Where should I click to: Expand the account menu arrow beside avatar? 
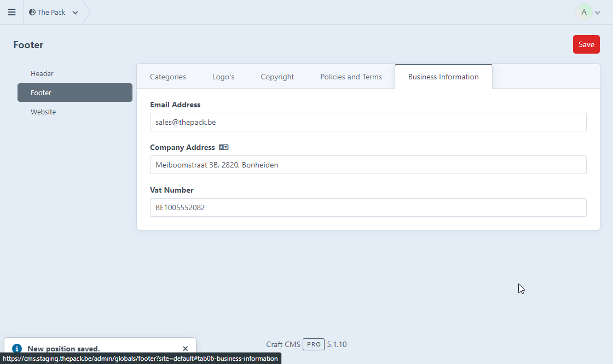[x=597, y=13]
